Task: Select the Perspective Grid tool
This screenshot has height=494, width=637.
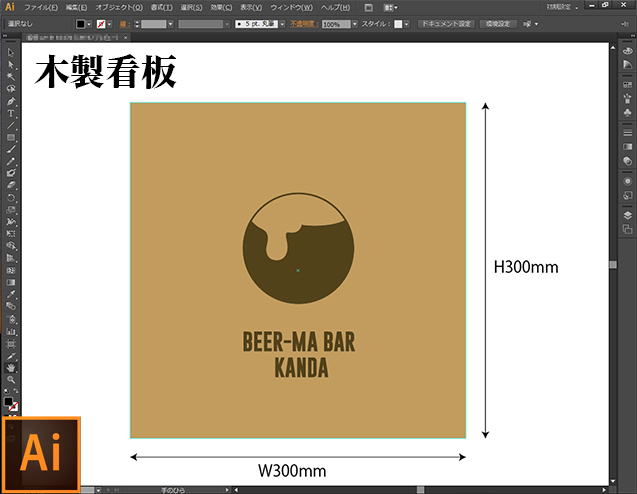Action: pos(11,258)
